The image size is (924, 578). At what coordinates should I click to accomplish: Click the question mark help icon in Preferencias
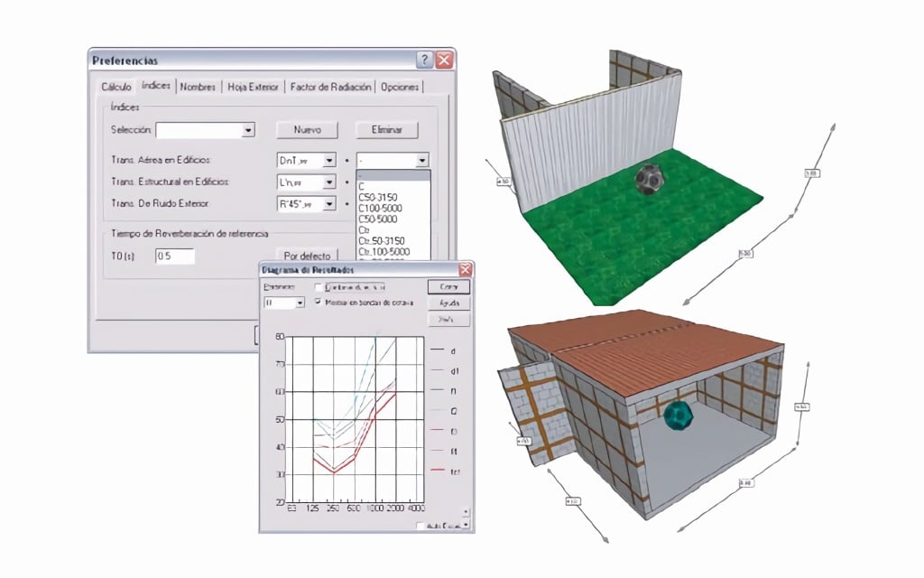tap(424, 61)
